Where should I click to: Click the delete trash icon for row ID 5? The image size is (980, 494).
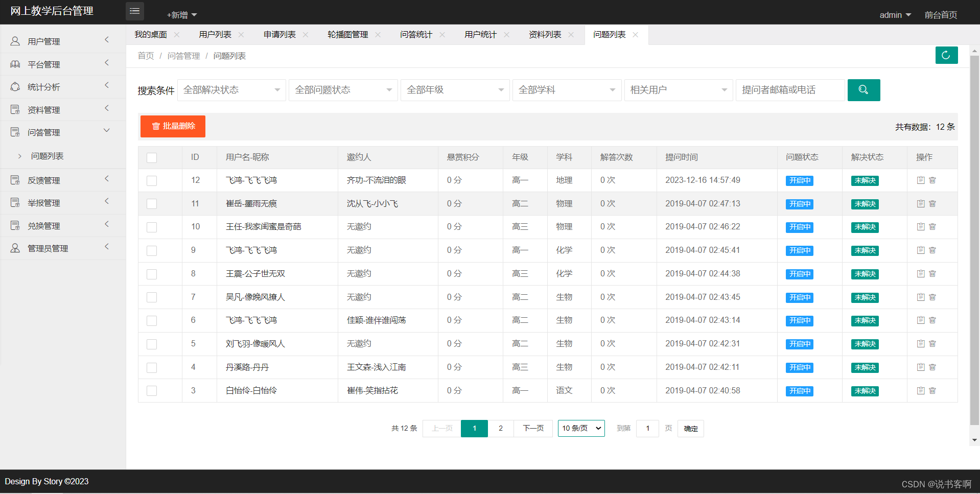click(x=932, y=344)
